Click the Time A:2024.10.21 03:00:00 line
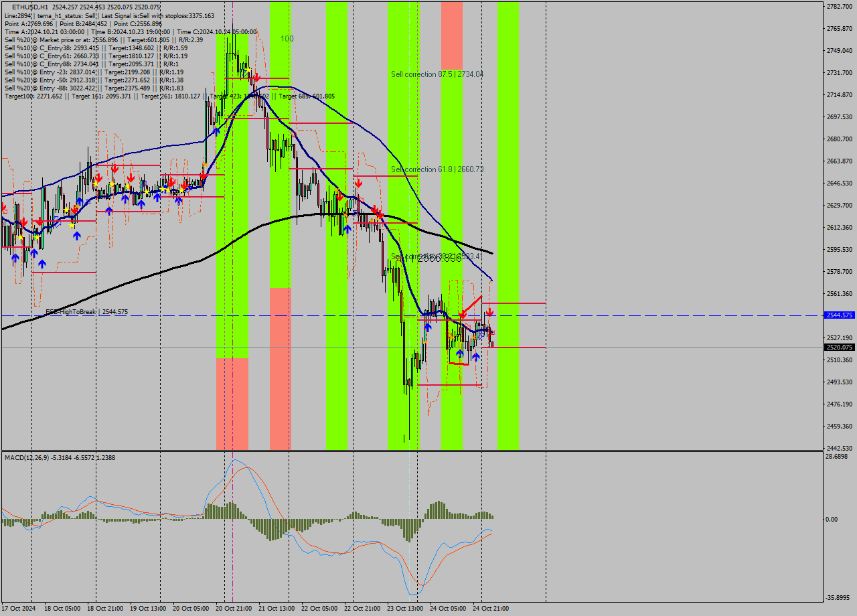Image resolution: width=857 pixels, height=616 pixels. [131, 31]
